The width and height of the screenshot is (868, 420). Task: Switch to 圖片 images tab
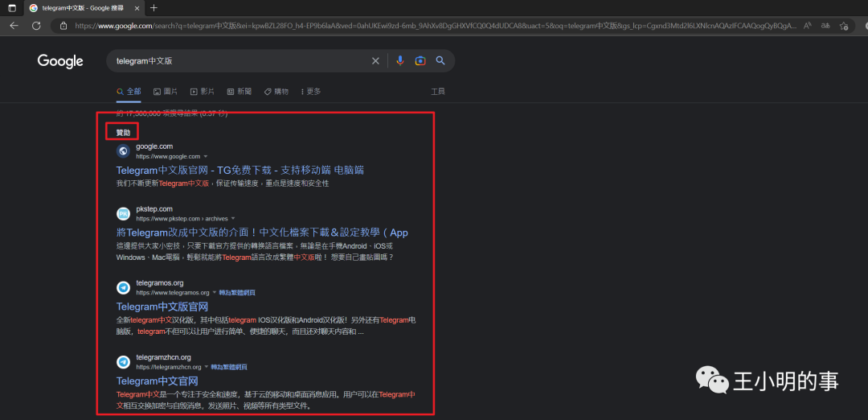point(166,92)
